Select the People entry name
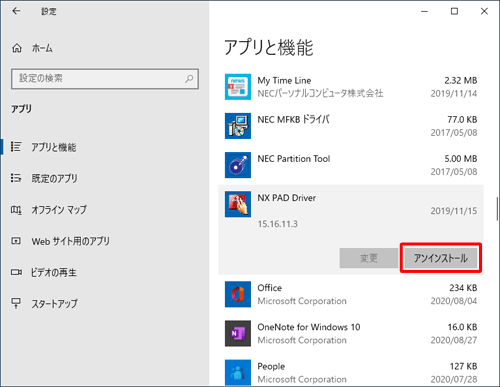The height and width of the screenshot is (387, 500). tap(271, 366)
